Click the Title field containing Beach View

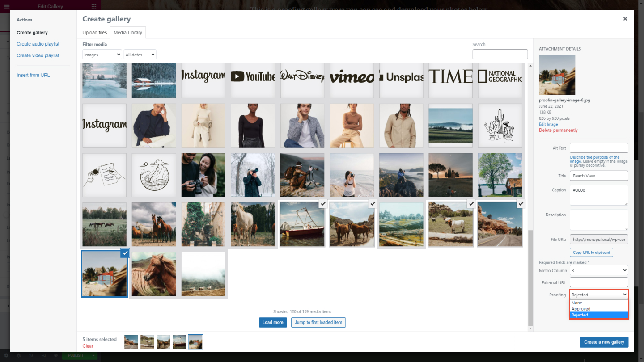pyautogui.click(x=599, y=176)
